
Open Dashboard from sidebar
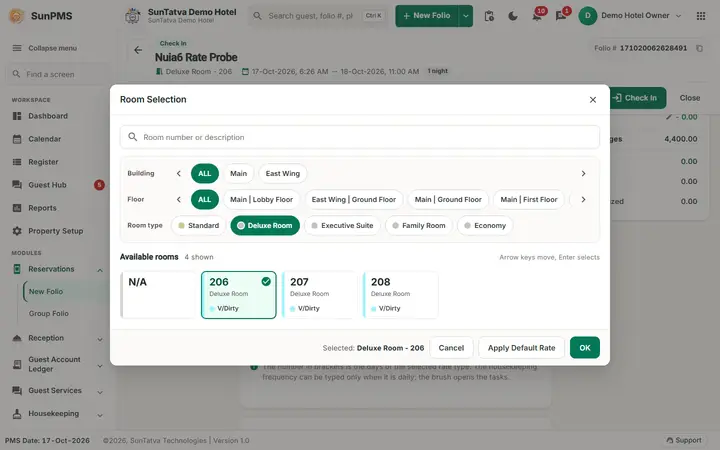pos(48,116)
